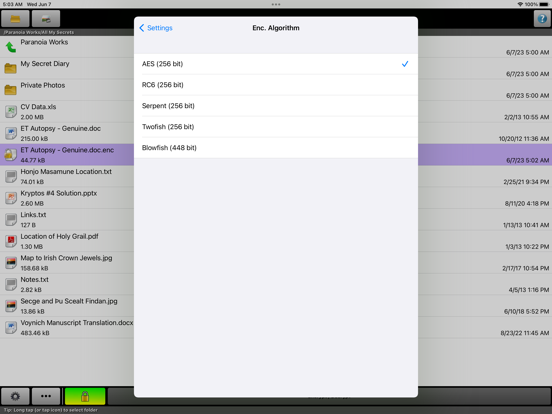Open the settings gear icon at bottom
The height and width of the screenshot is (414, 552).
(x=15, y=396)
